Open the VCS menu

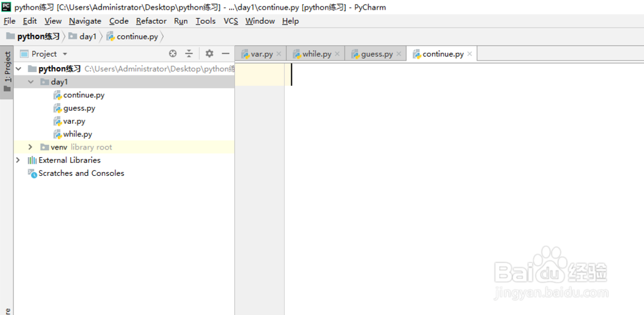tap(231, 21)
